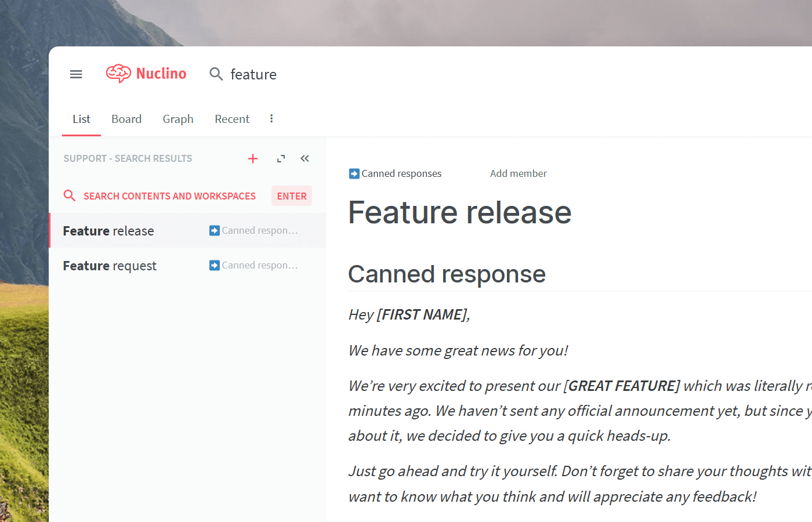Click the search magnifier icon in header
Image resolution: width=812 pixels, height=522 pixels.
point(216,74)
